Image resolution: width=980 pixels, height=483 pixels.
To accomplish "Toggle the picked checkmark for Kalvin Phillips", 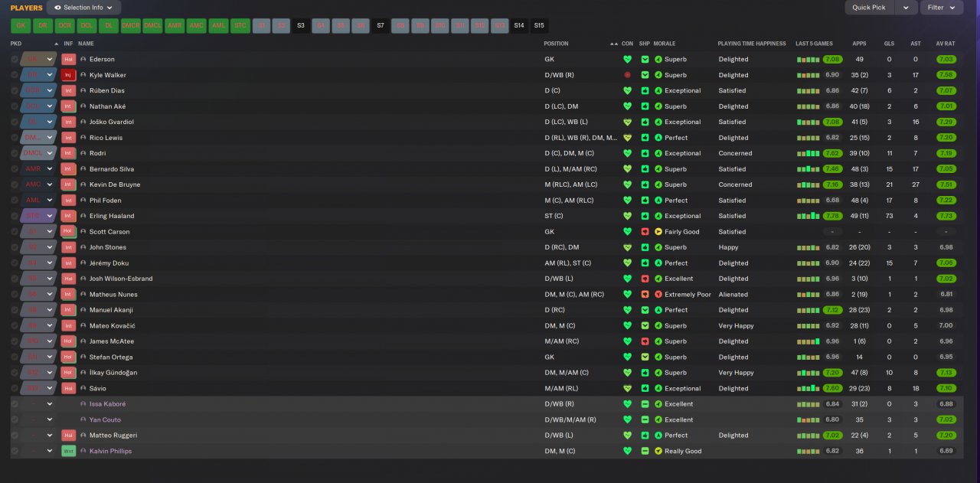I will (15, 451).
